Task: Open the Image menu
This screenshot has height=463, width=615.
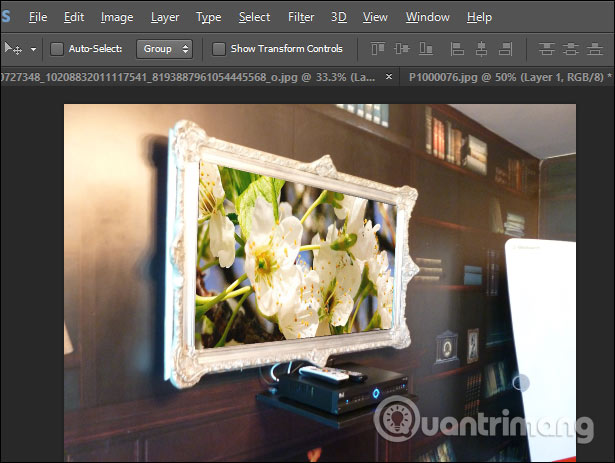Action: pyautogui.click(x=117, y=17)
